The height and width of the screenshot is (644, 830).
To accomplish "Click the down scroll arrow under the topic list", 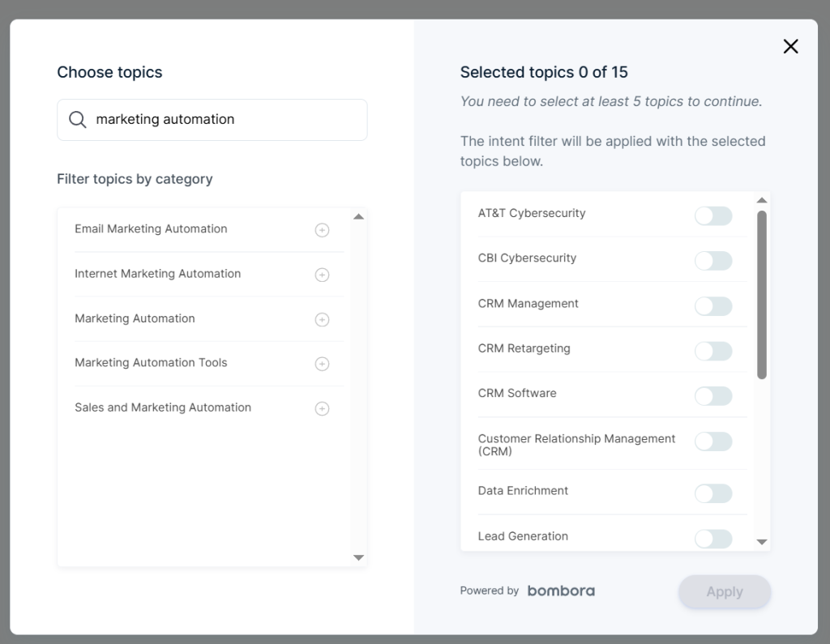I will 358,557.
